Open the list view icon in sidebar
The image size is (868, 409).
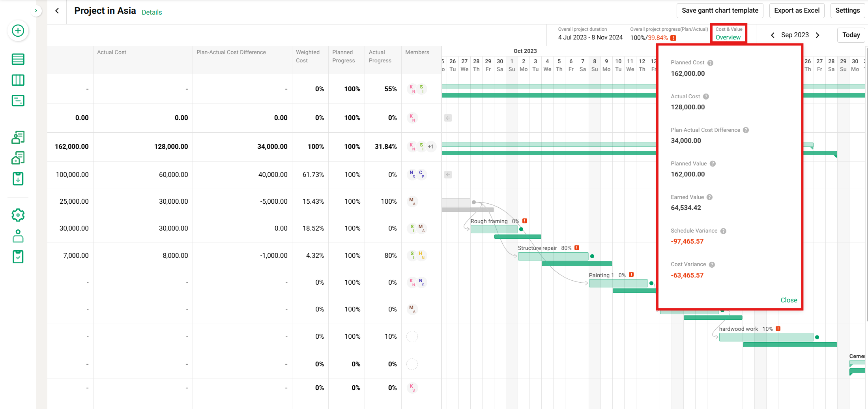point(18,59)
